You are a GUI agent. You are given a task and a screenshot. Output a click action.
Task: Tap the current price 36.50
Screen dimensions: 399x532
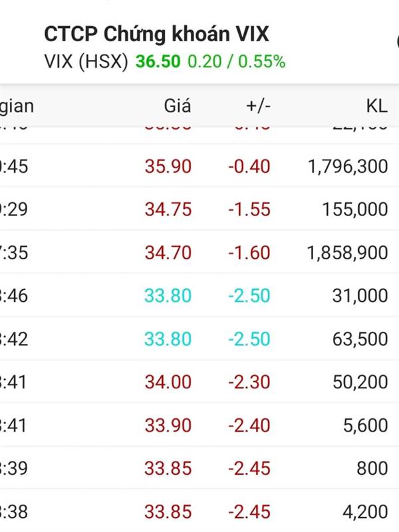coord(158,62)
